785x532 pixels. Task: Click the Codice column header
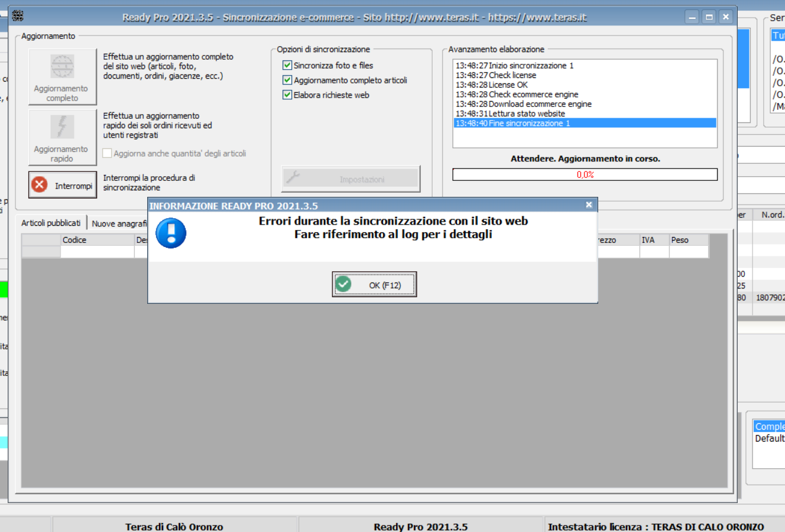[98, 239]
